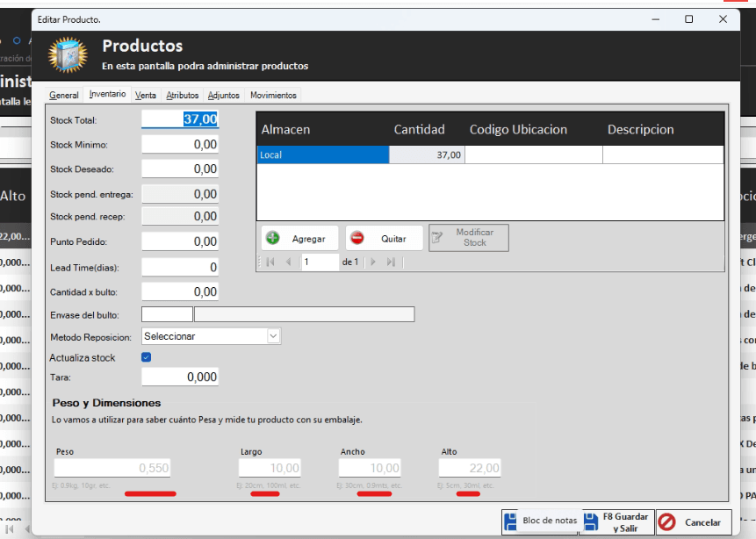
Task: Go to last page navigation arrow
Action: point(391,262)
